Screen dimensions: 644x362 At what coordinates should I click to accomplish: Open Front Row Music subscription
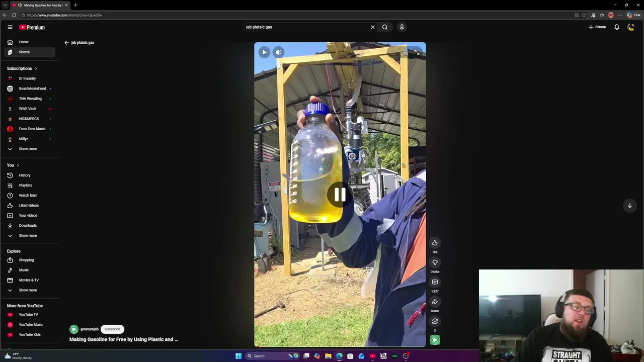[30, 129]
